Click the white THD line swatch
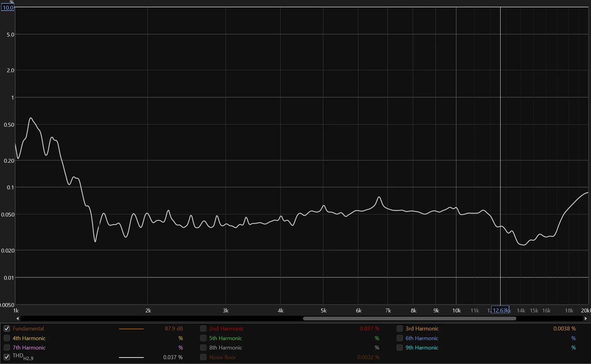This screenshot has width=591, height=364. [131, 357]
